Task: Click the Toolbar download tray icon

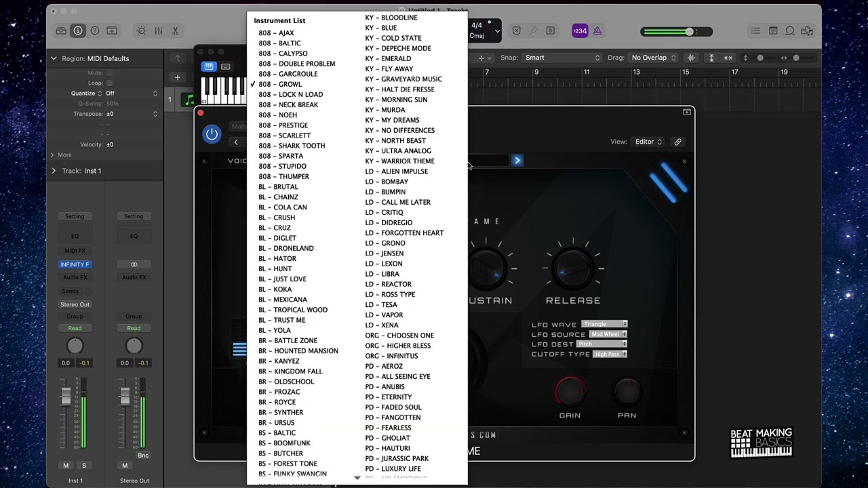Action: [112, 30]
